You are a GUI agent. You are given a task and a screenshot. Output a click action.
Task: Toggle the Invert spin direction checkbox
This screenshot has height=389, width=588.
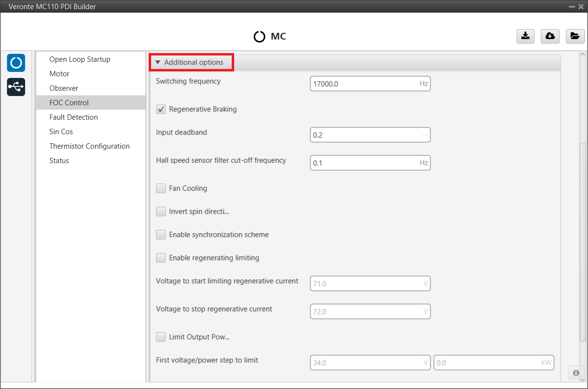[161, 211]
